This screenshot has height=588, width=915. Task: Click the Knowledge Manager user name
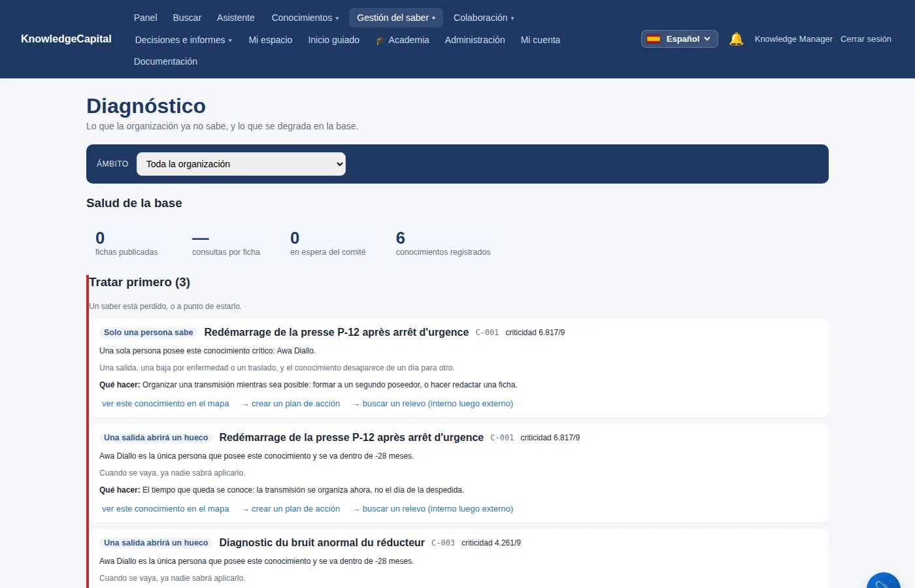pos(793,39)
